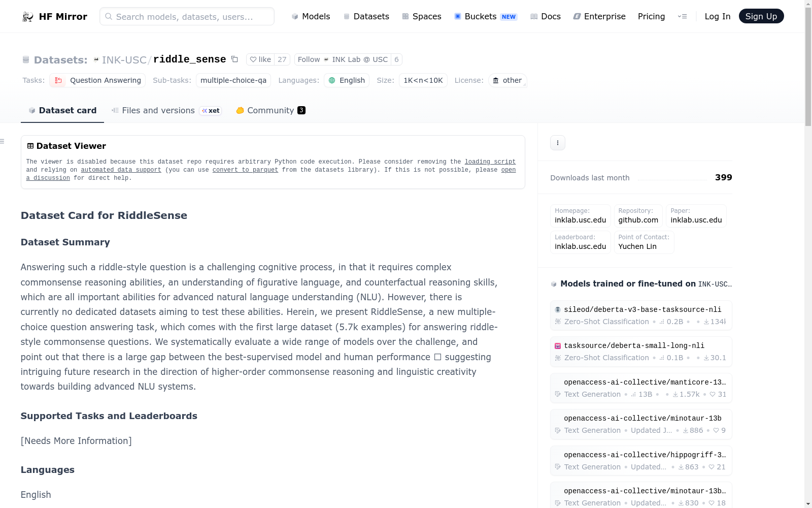The height and width of the screenshot is (508, 812).
Task: Open the Enterprise page
Action: [599, 16]
